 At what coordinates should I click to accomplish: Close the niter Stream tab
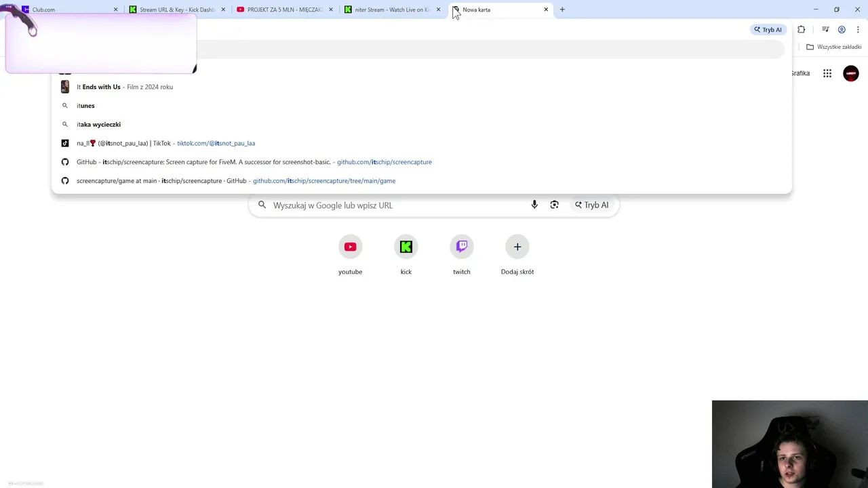coord(438,9)
